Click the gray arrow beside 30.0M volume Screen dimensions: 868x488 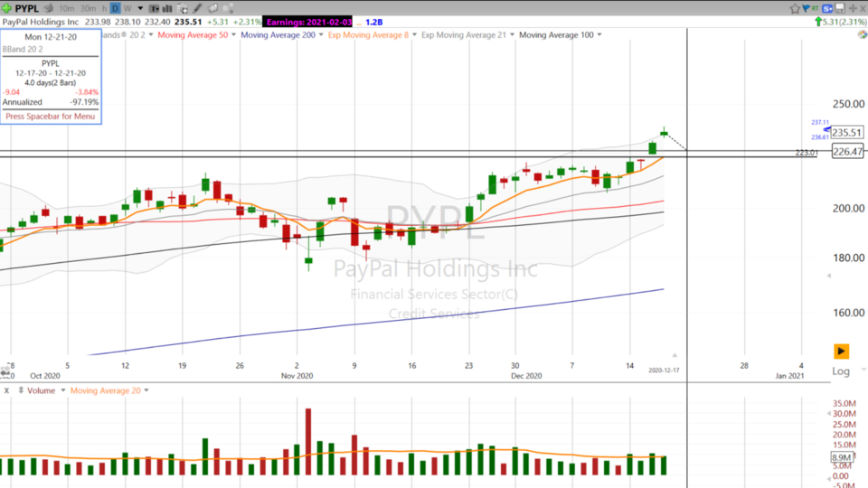click(829, 413)
